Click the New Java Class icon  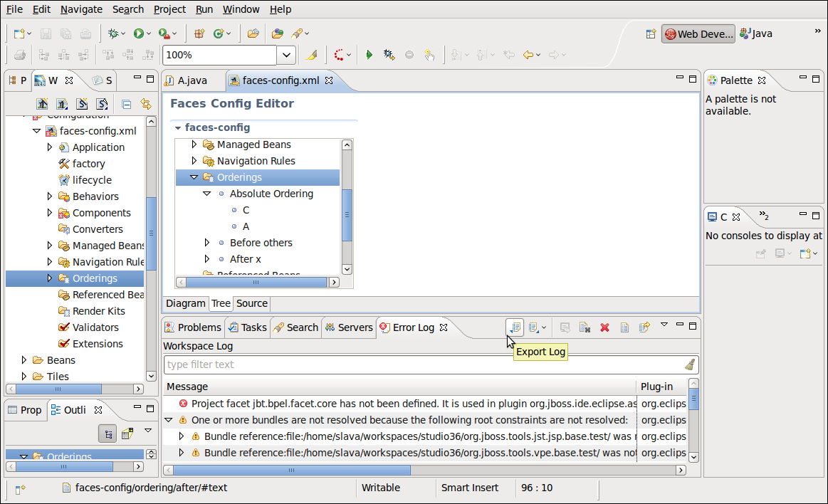[219, 33]
